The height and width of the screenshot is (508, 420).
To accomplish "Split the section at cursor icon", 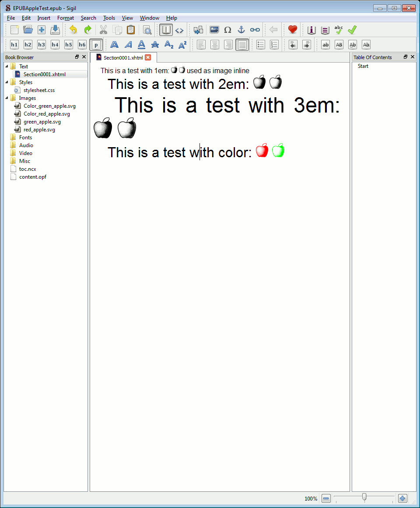I will pos(198,30).
